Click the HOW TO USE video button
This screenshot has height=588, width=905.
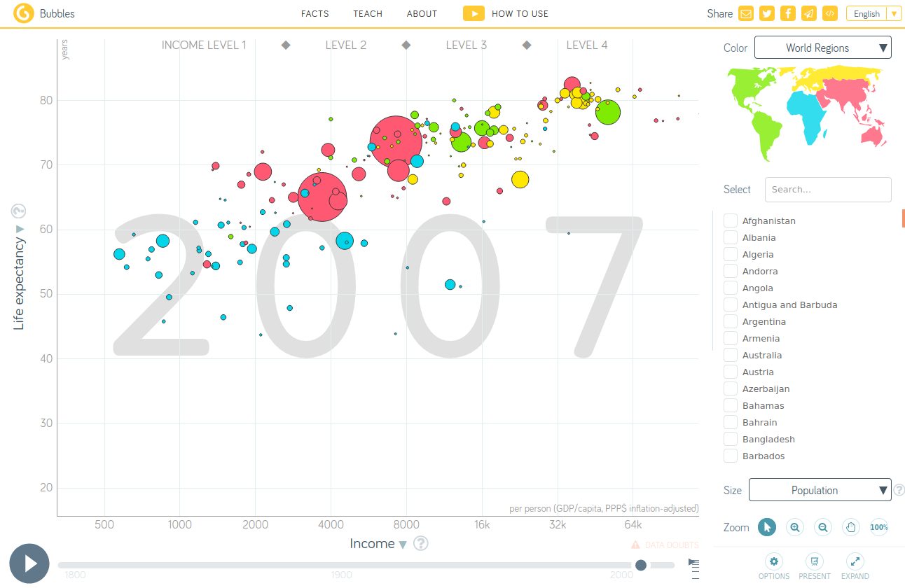(x=506, y=13)
